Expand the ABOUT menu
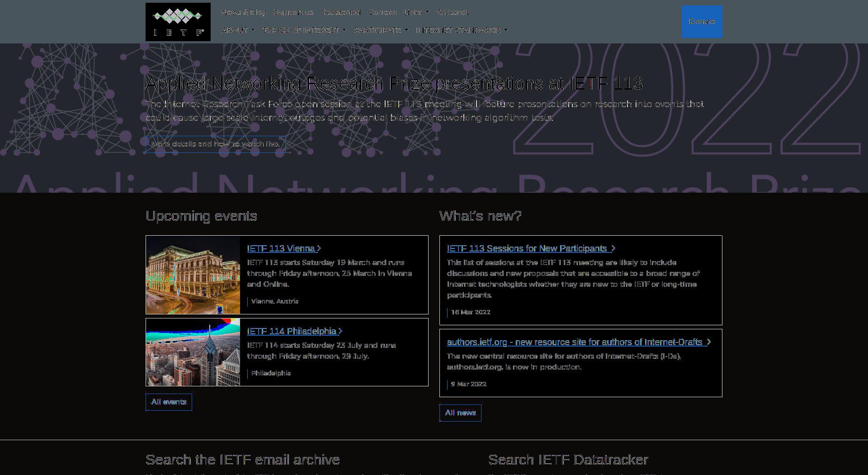Viewport: 868px width, 475px height. tap(238, 30)
